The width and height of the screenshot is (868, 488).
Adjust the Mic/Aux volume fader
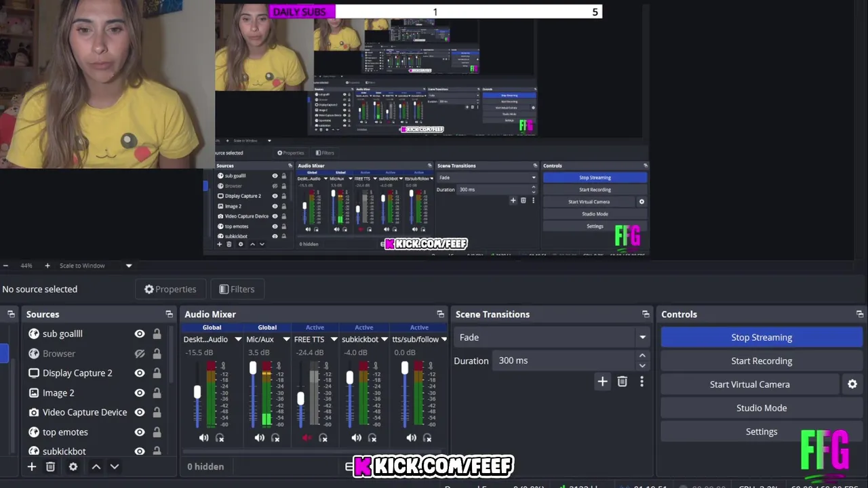click(x=253, y=368)
